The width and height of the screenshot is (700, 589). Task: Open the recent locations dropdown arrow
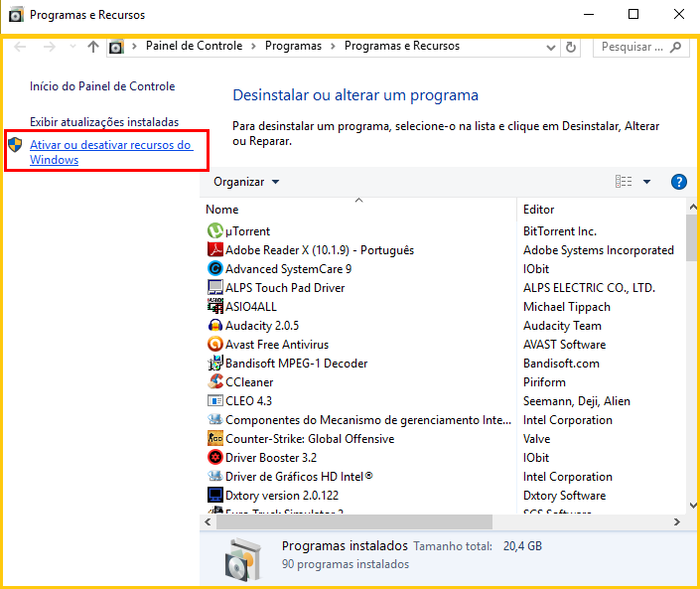click(72, 47)
